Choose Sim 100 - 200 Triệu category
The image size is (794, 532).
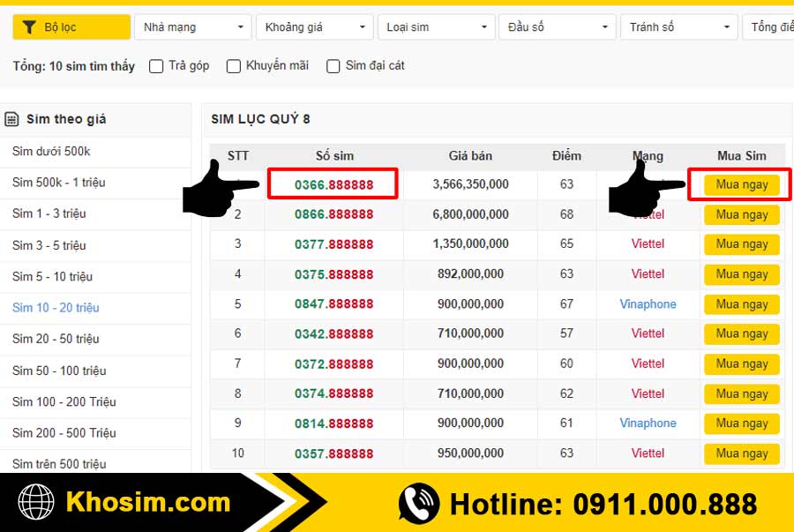[64, 401]
